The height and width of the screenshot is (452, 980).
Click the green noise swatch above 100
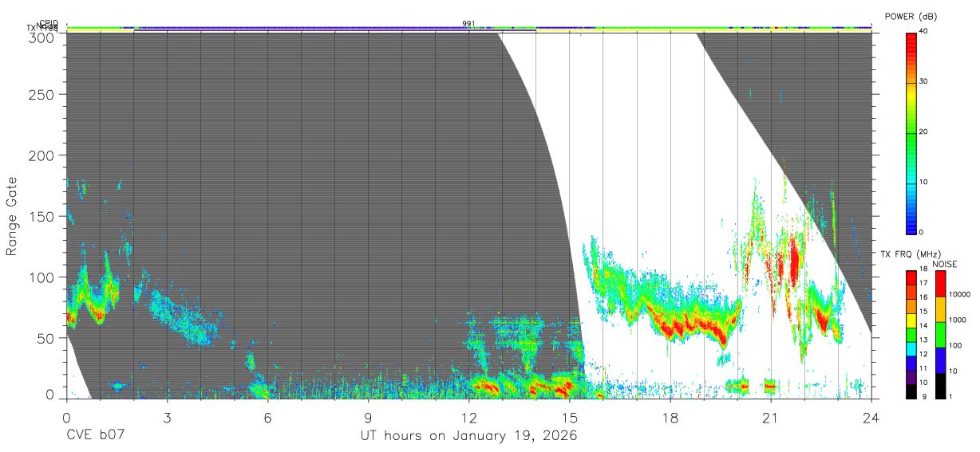941,335
